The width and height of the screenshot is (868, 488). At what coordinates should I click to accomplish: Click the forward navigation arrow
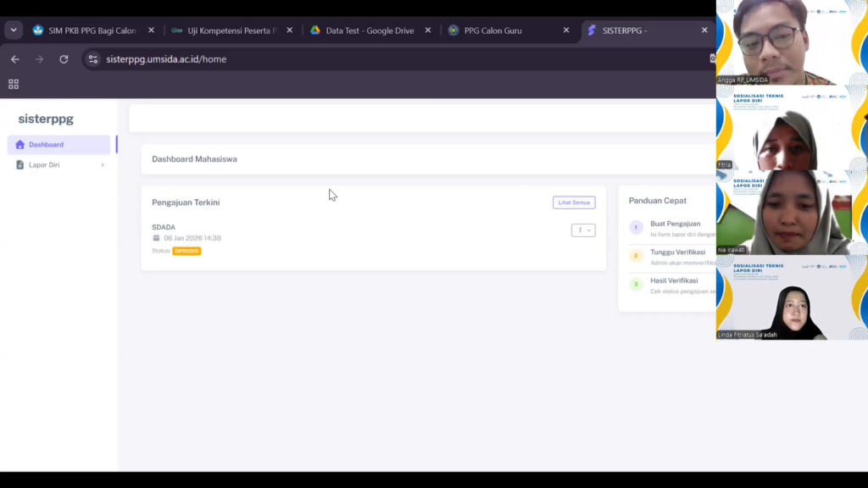tap(39, 59)
